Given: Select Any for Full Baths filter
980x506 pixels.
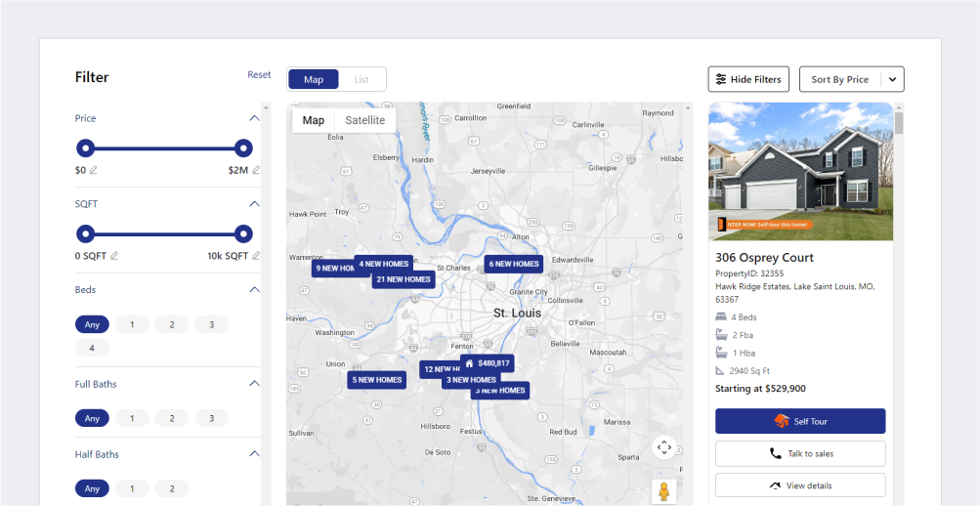Looking at the screenshot, I should click(x=92, y=418).
